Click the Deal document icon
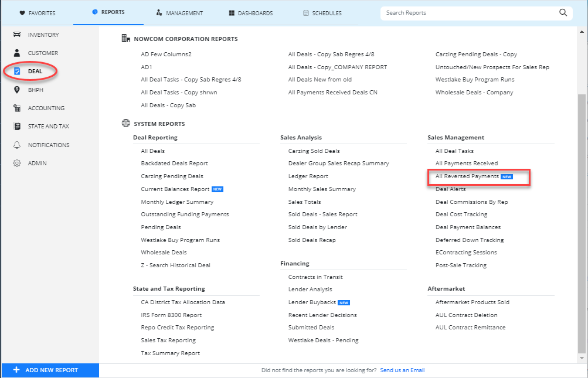Viewport: 588px width, 378px height. pyautogui.click(x=17, y=71)
